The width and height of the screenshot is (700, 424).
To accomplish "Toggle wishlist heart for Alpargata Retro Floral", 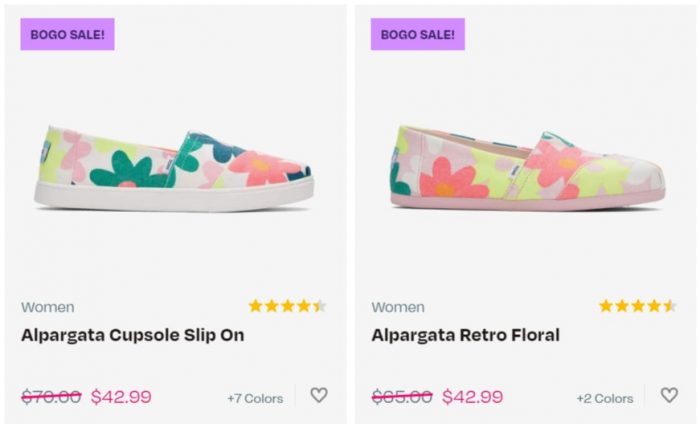I will [669, 395].
